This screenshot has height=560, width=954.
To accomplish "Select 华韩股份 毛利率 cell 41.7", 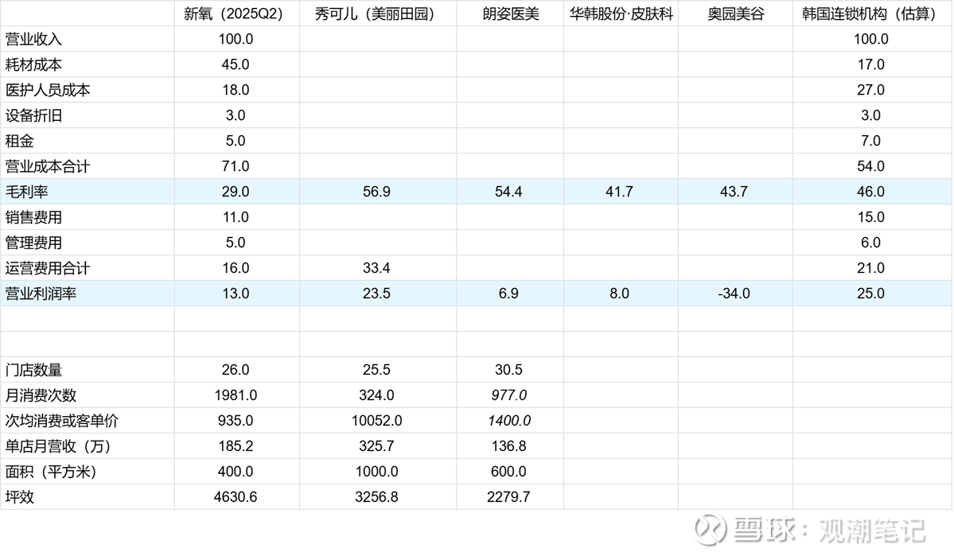I will pos(619,192).
